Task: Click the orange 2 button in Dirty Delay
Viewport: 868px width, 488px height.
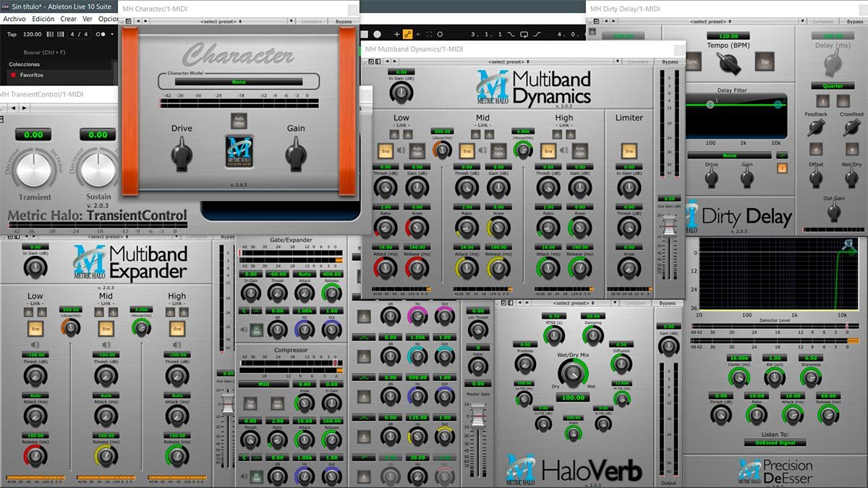Action: 782,168
